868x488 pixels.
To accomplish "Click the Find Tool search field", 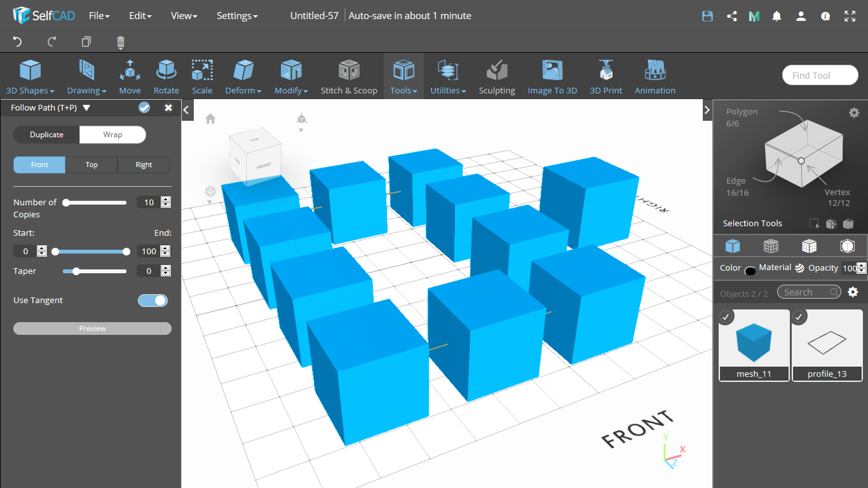I will coord(820,75).
